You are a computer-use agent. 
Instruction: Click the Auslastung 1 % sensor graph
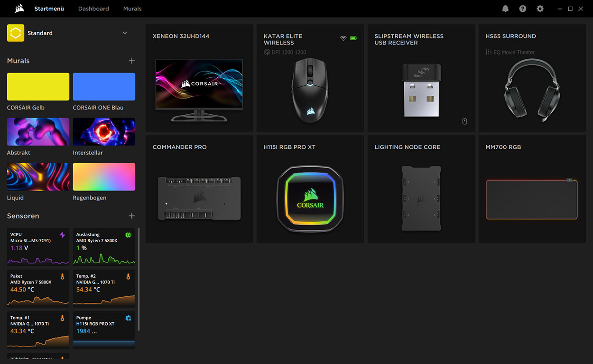coord(104,259)
